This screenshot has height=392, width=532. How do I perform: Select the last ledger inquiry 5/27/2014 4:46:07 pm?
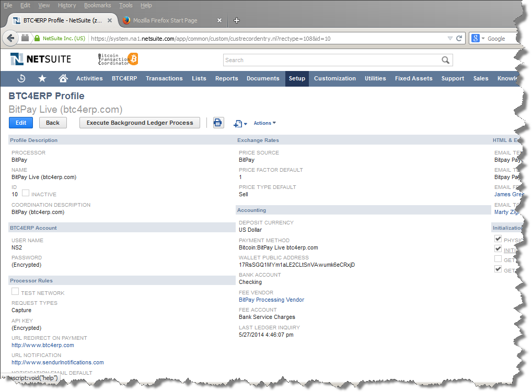[266, 335]
